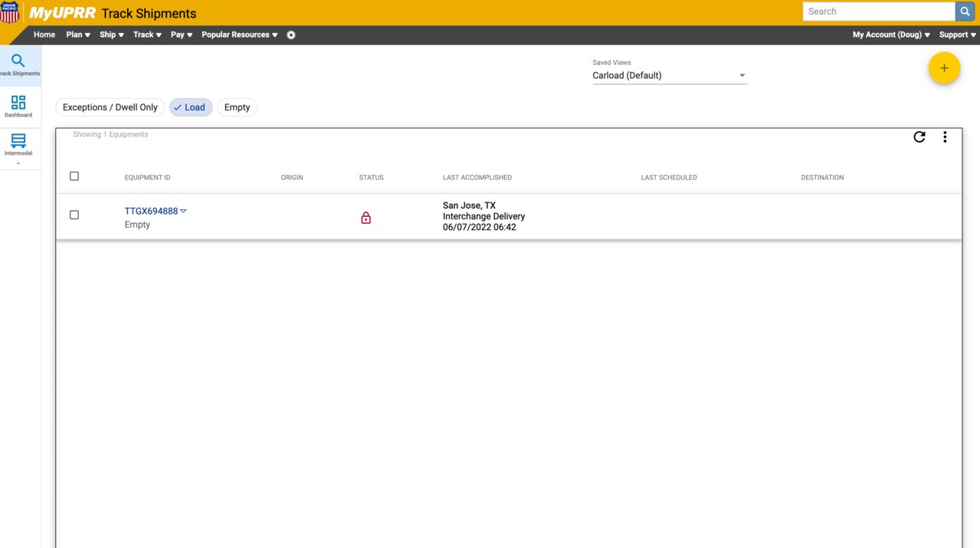
Task: Click the Showing 1 Equipments label
Action: click(x=110, y=135)
